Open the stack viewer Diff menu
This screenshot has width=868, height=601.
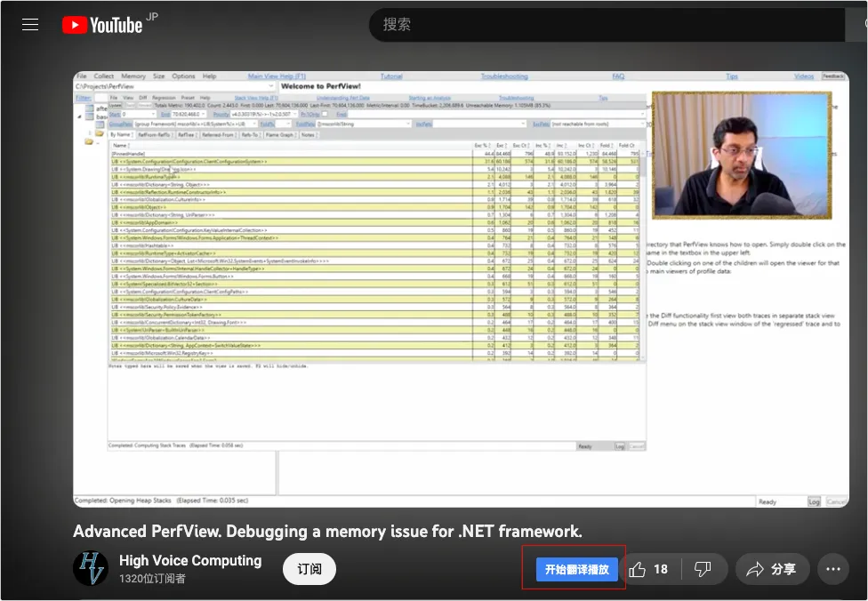(143, 98)
